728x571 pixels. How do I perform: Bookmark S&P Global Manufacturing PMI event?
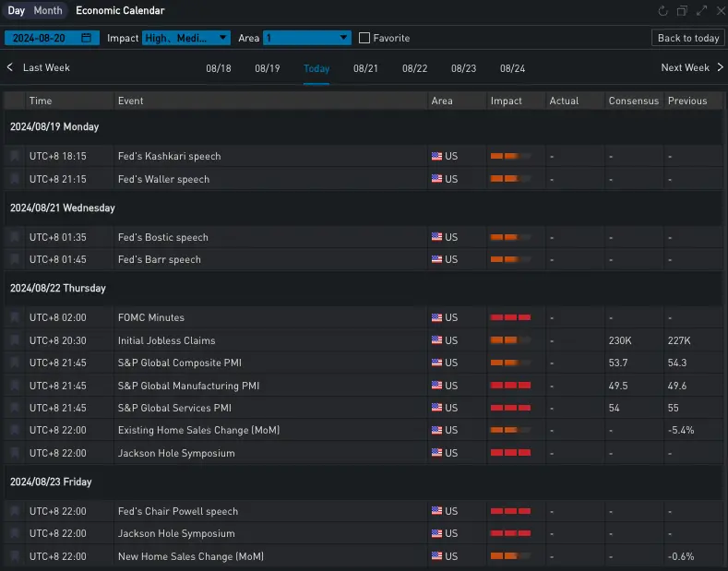(15, 386)
